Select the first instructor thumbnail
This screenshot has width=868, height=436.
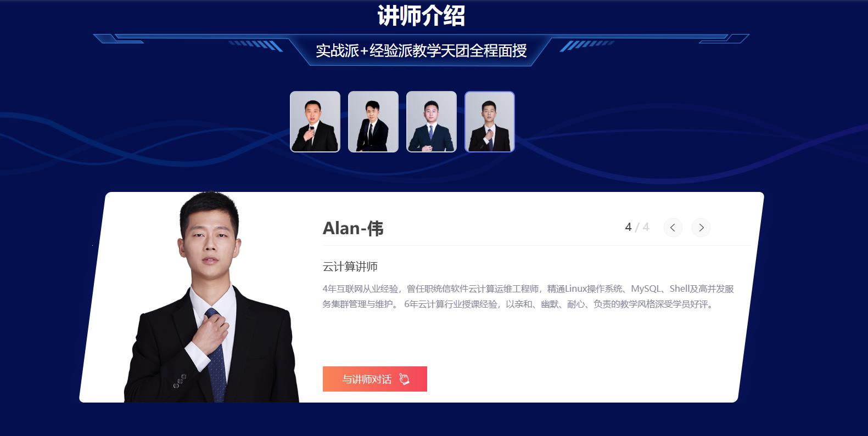[315, 122]
